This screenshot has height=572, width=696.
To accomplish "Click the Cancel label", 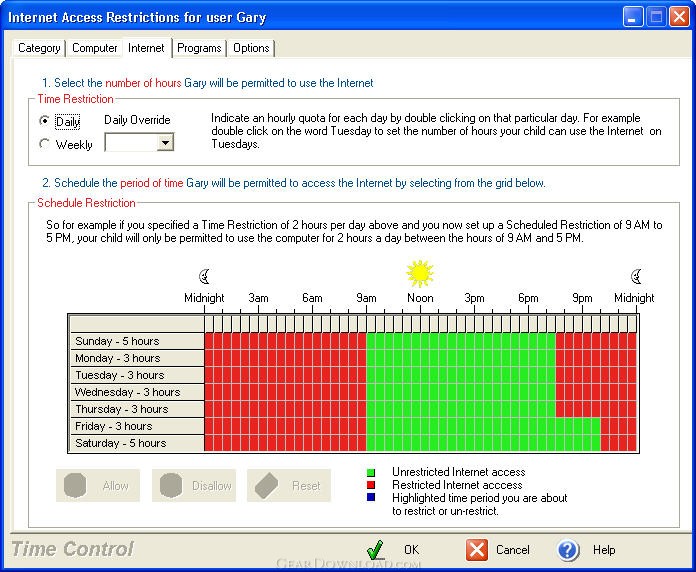I will click(513, 550).
